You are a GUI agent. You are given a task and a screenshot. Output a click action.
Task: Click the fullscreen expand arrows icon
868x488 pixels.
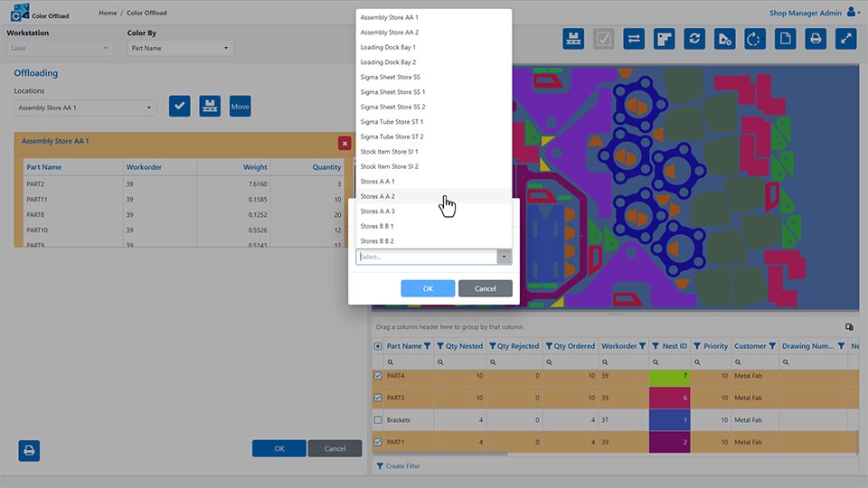click(x=846, y=39)
